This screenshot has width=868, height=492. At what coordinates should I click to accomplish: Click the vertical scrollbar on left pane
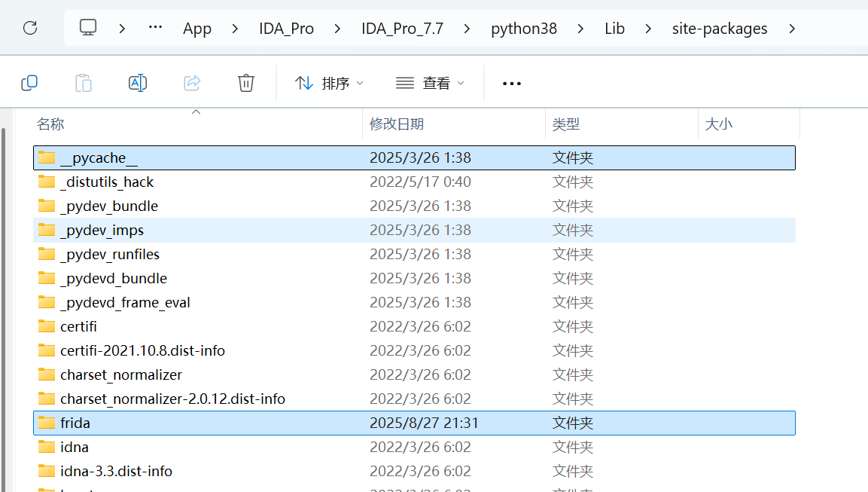coord(3,310)
